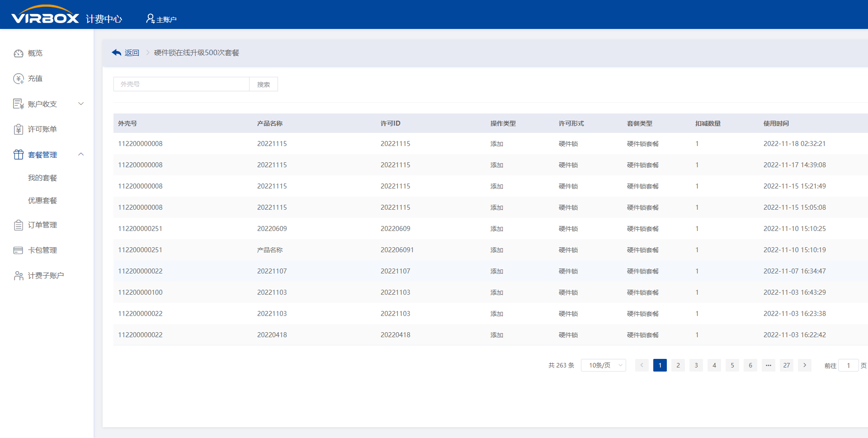Open 卡包管理 in the sidebar
Screen dimensions: 868x438
click(x=42, y=250)
